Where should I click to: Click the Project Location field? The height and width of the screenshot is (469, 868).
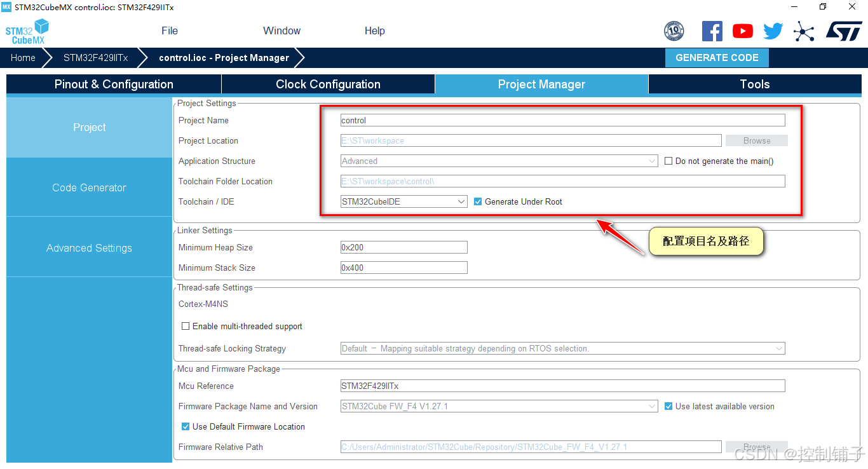coord(531,140)
